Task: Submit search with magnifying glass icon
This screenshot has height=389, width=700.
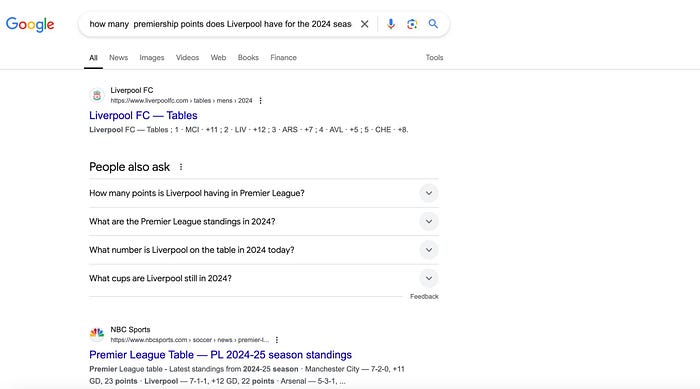Action: (x=433, y=24)
